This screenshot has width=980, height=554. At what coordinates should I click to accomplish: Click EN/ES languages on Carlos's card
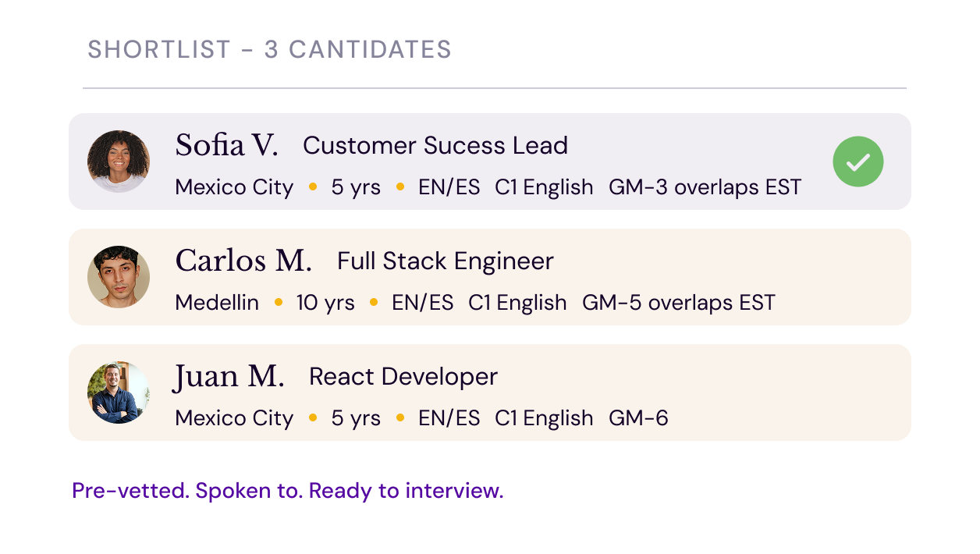[x=423, y=303]
